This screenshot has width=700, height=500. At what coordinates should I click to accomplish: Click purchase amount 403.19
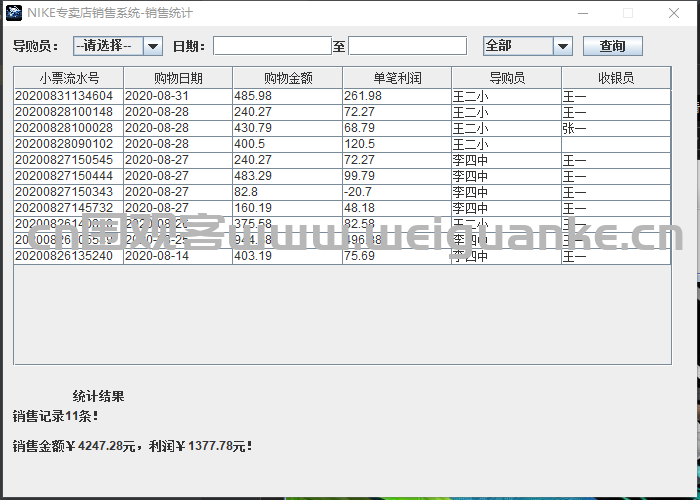pos(288,256)
